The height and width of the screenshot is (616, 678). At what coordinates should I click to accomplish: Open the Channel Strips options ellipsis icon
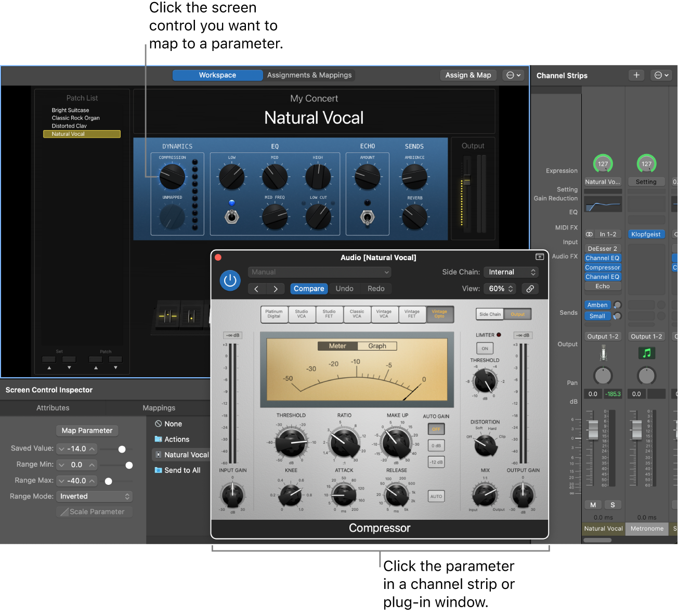[661, 75]
